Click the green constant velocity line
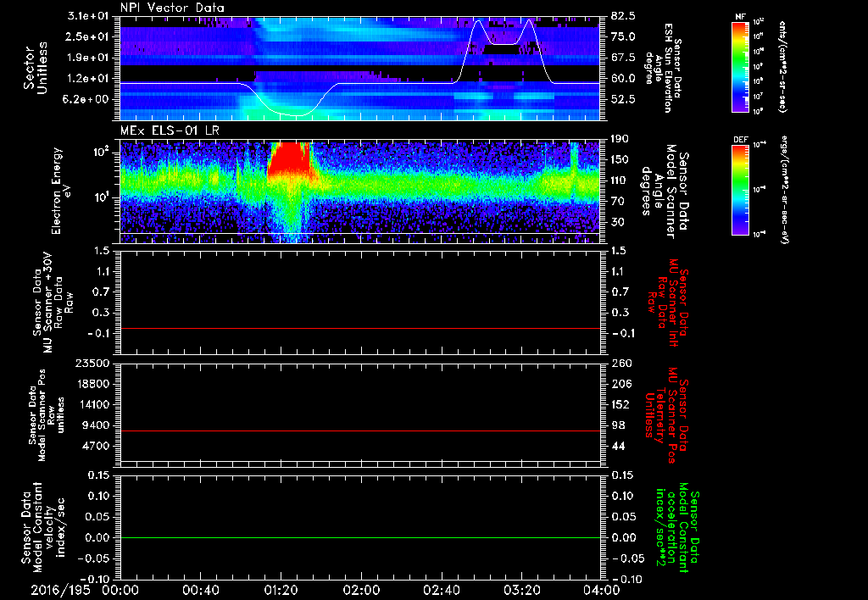868x600 pixels. click(360, 537)
